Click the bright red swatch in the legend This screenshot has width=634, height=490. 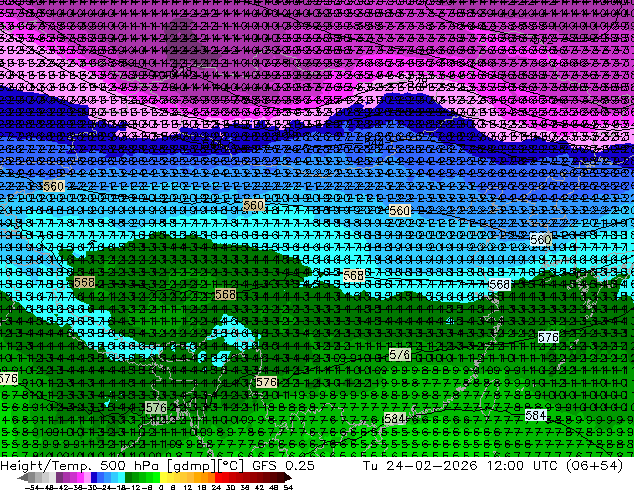[218, 477]
